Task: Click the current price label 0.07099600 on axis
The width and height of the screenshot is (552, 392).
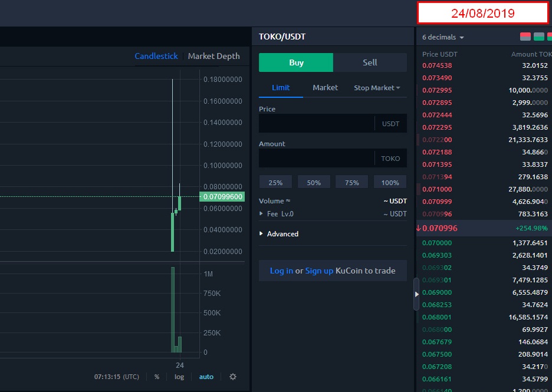Action: pyautogui.click(x=222, y=197)
